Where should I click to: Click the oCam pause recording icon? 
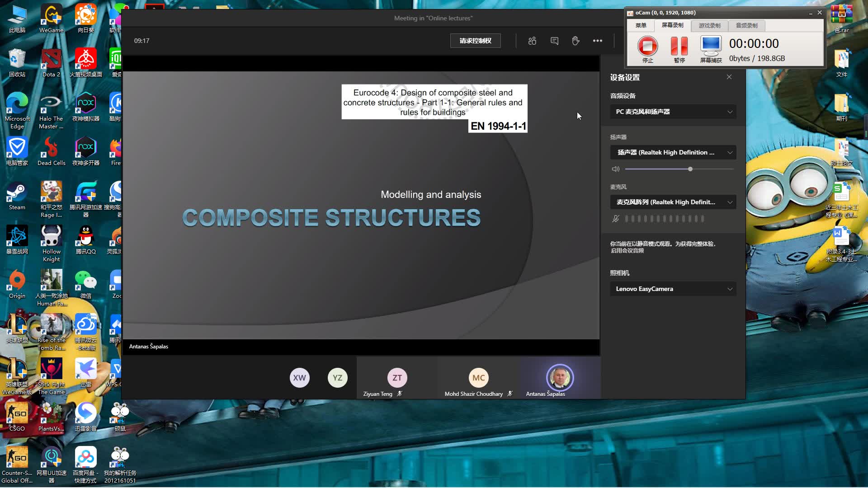(x=679, y=46)
